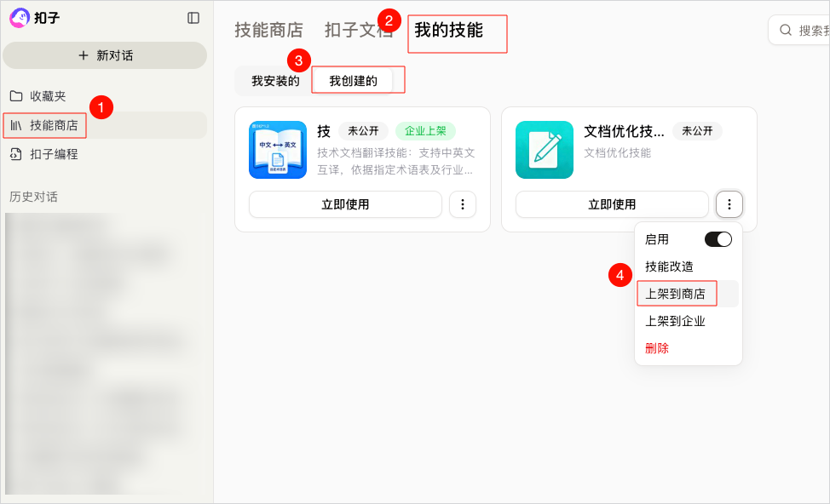Click 立即使用 on the 文档优化技能 card
The width and height of the screenshot is (830, 504).
(612, 204)
